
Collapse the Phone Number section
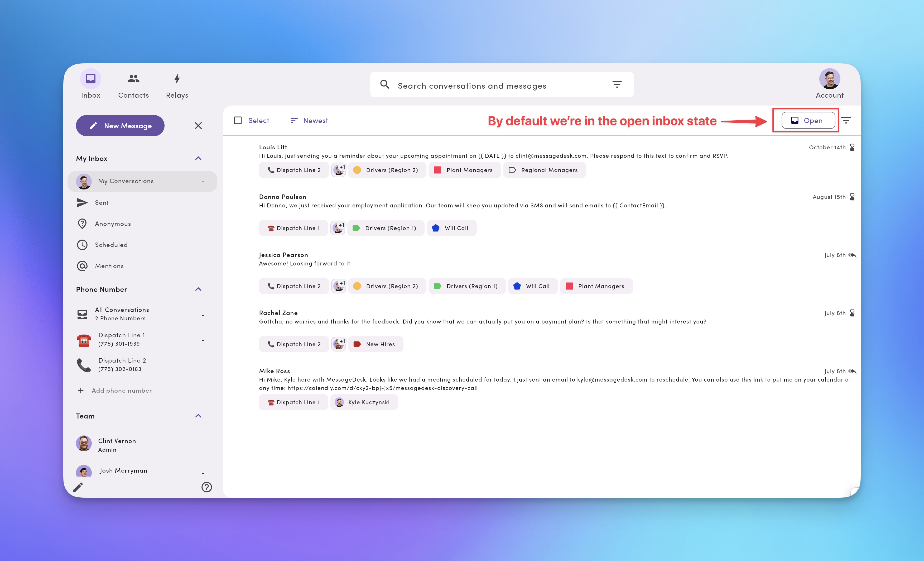(198, 289)
